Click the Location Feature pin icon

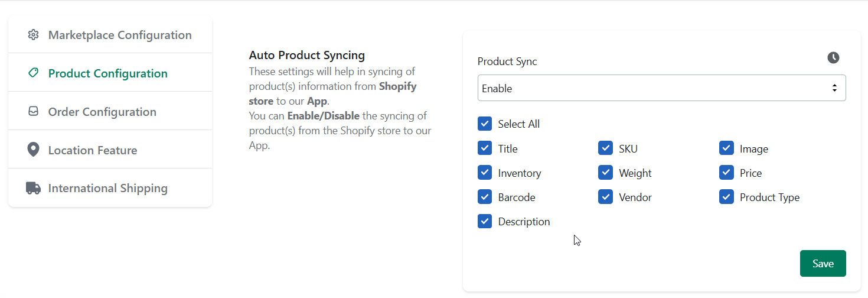[34, 150]
